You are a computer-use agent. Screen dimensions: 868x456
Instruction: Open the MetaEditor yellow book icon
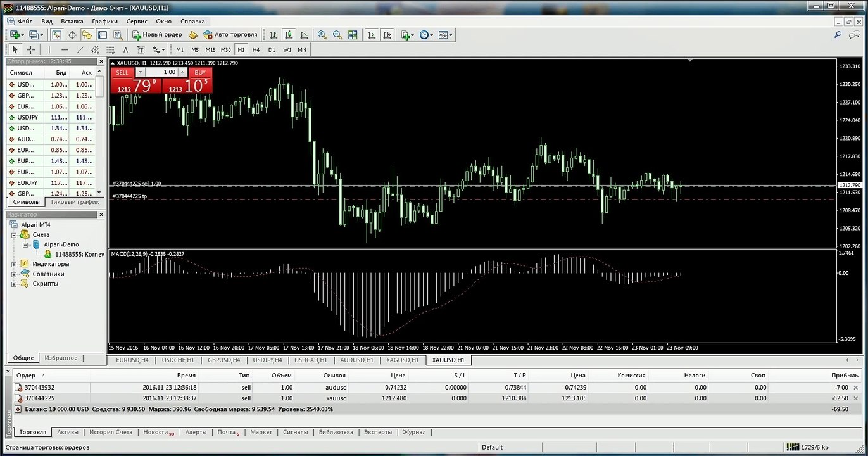tap(193, 35)
